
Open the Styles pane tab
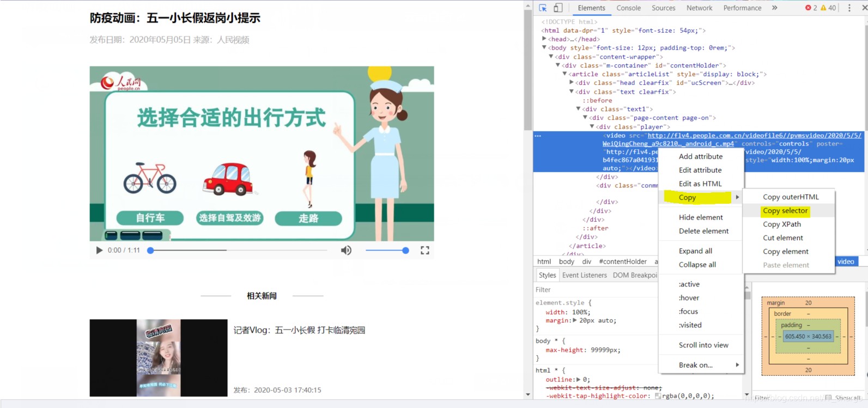click(547, 275)
